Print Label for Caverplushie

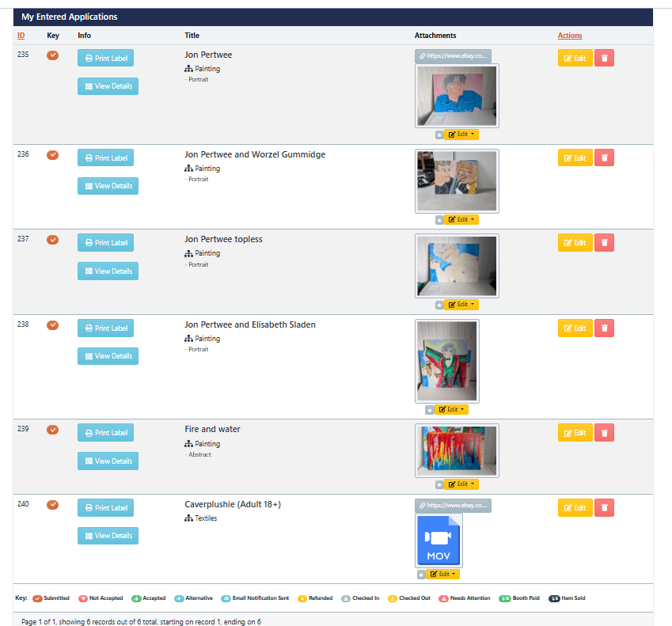105,508
